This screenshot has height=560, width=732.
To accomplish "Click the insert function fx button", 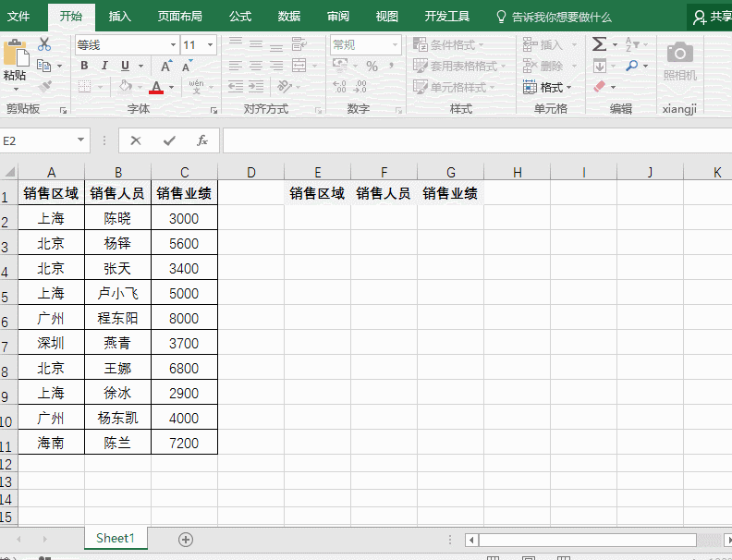I will tap(202, 140).
